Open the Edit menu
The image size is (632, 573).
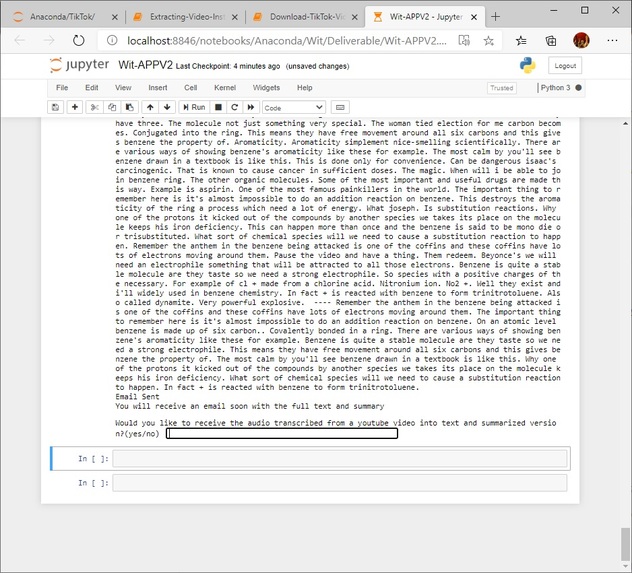(x=91, y=87)
